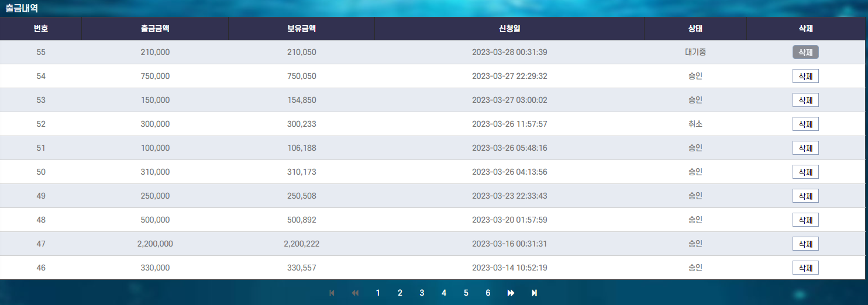Click date 2023-03-26 11:57:57
Screen dimensions: 868x305
click(509, 124)
